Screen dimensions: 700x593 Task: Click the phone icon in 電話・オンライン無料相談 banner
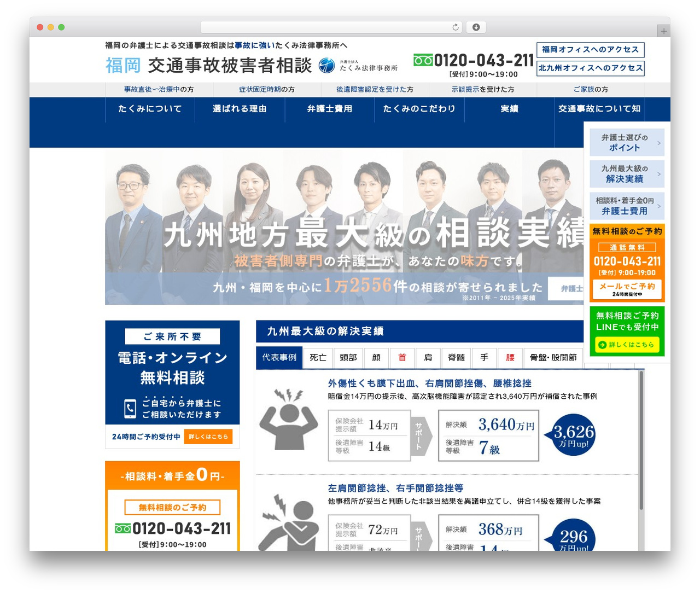click(130, 409)
